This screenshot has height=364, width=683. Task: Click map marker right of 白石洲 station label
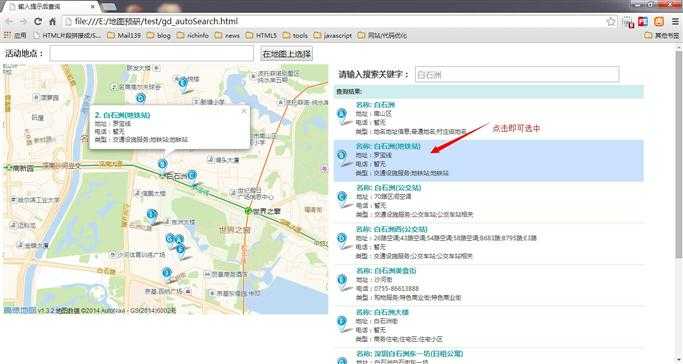click(191, 177)
